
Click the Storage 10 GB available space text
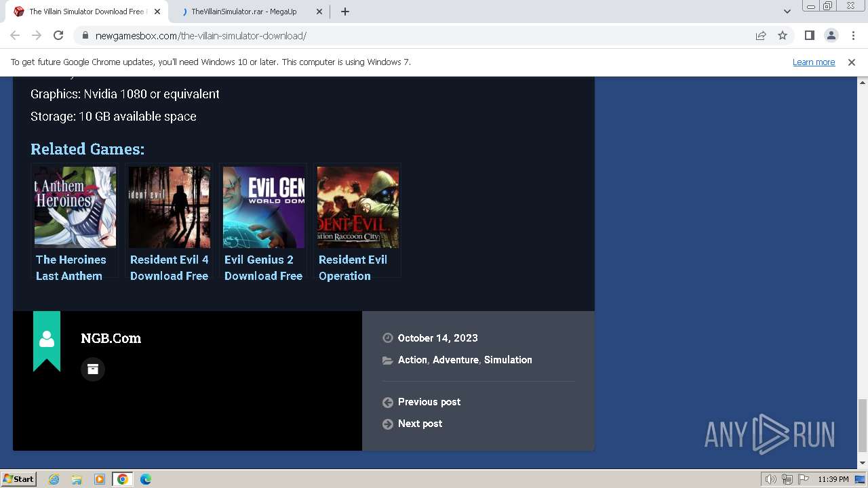pyautogui.click(x=113, y=117)
